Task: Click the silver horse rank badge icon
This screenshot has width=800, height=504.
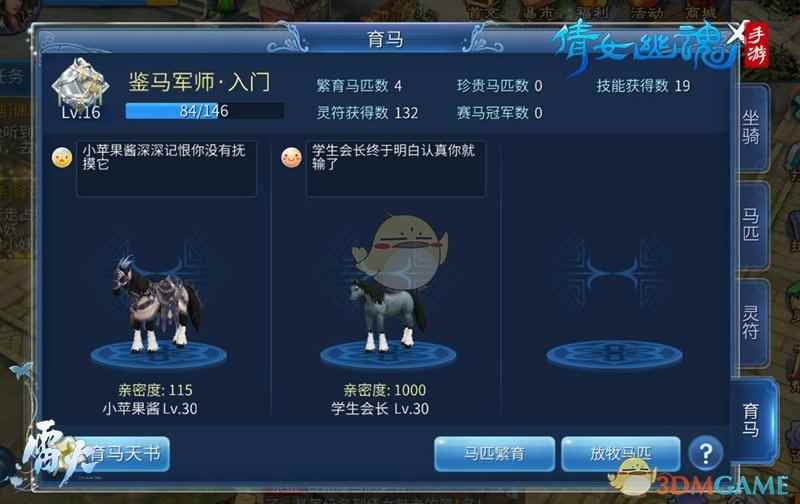Action: 81,84
